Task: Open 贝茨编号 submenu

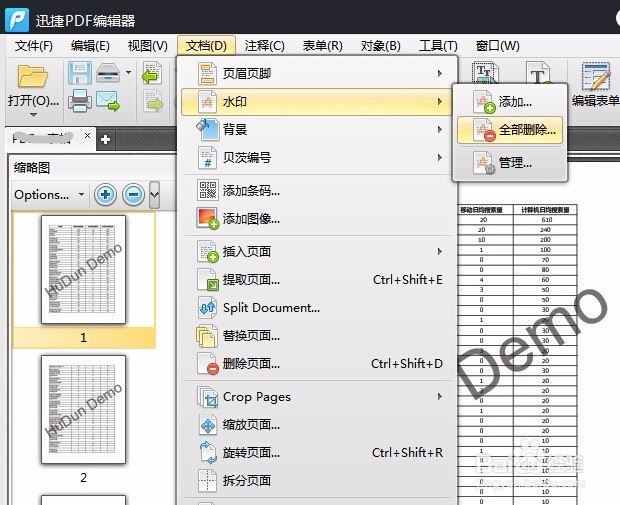Action: point(316,158)
